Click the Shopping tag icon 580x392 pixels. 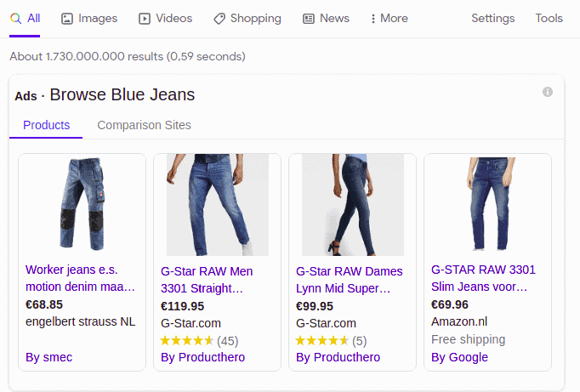pos(219,19)
